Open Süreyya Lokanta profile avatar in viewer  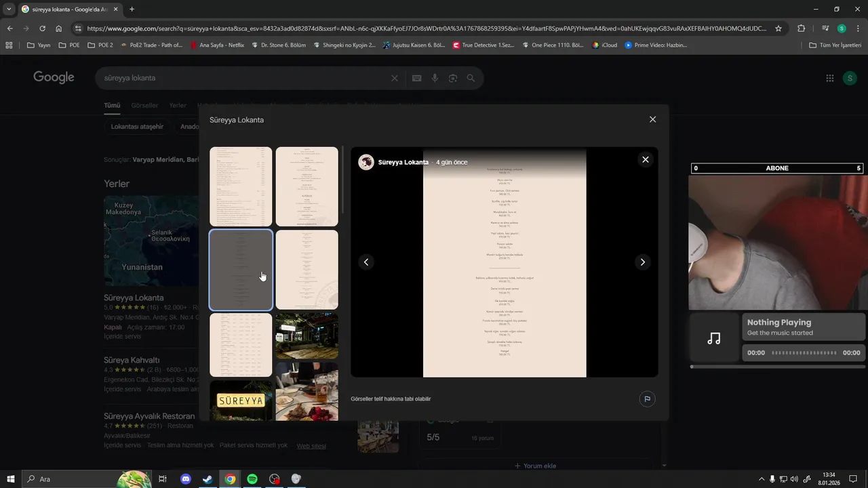point(366,162)
